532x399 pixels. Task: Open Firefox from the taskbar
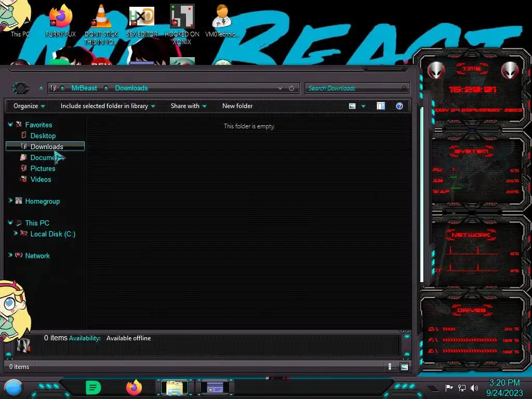(134, 388)
